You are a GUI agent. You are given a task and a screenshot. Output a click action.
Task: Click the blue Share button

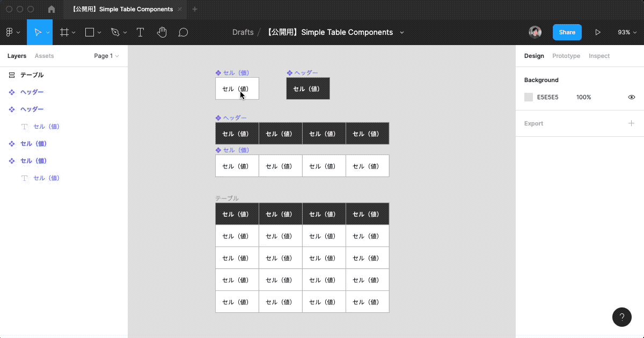pos(567,32)
